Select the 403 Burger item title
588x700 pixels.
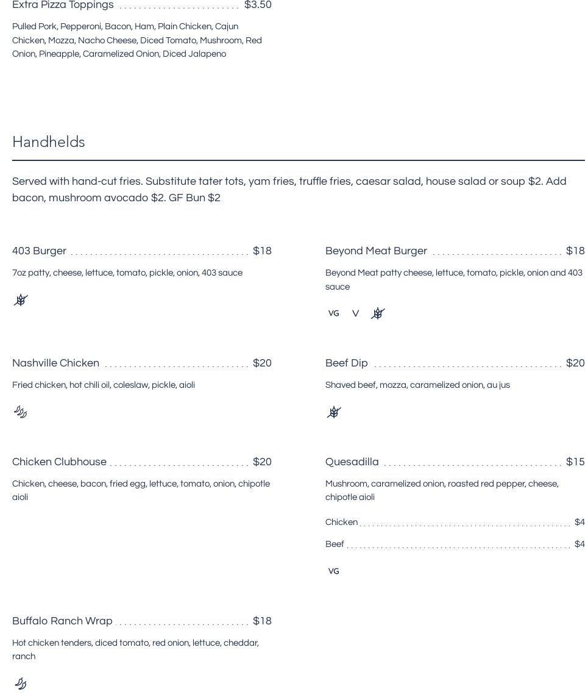click(x=40, y=251)
